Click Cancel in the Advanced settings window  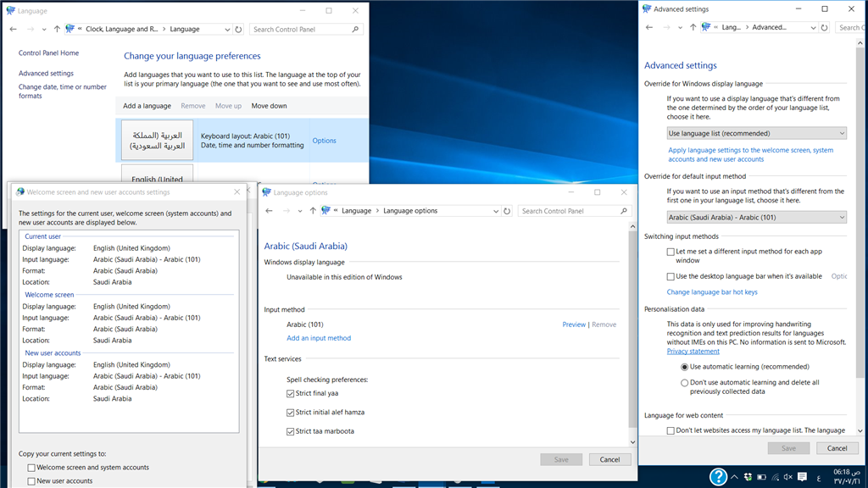pos(837,448)
